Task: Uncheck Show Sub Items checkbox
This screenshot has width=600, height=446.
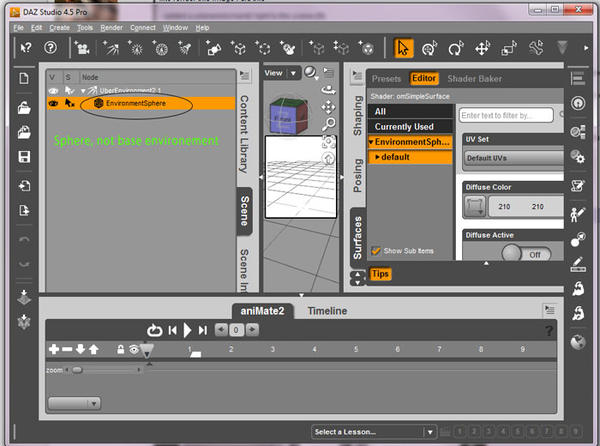Action: pos(376,251)
